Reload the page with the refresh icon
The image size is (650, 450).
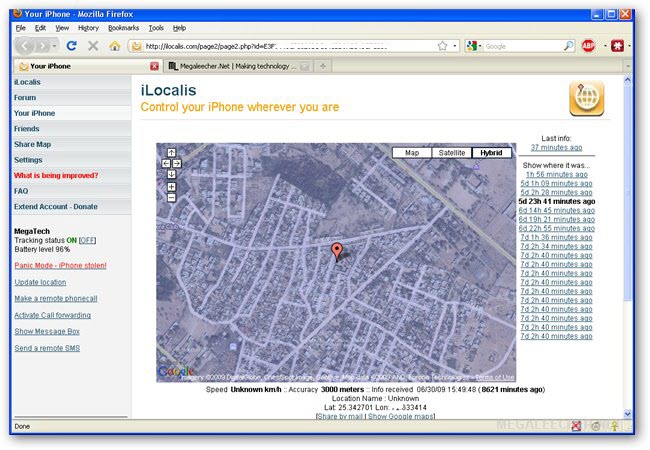pos(72,46)
